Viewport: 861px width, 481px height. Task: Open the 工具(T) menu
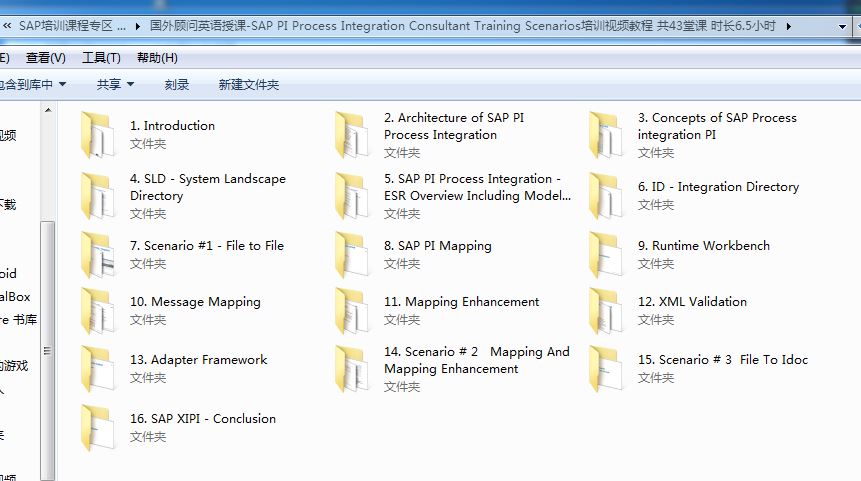(x=101, y=58)
